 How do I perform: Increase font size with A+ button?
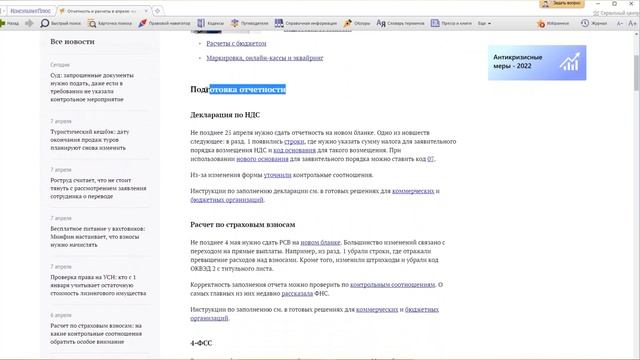pyautogui.click(x=632, y=23)
